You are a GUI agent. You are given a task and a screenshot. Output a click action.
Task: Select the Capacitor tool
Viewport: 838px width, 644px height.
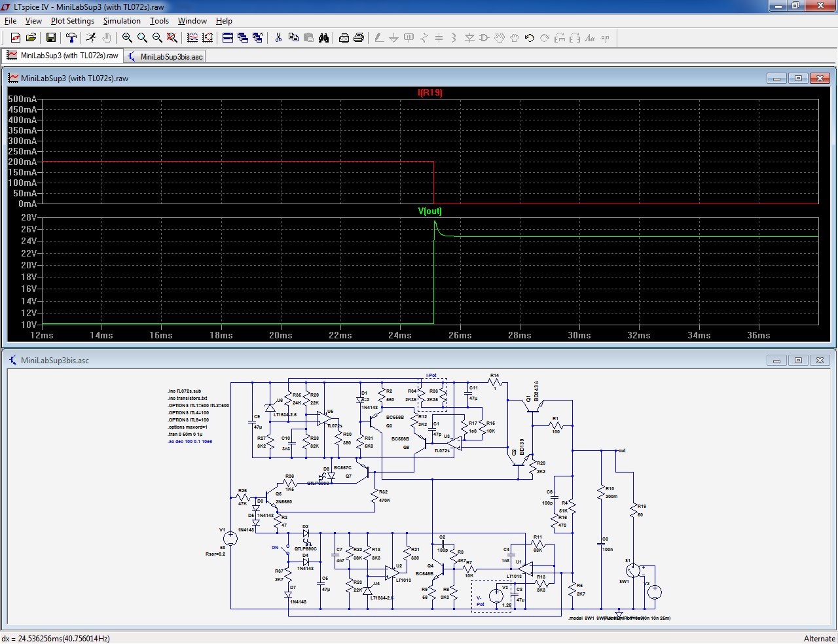pyautogui.click(x=439, y=38)
